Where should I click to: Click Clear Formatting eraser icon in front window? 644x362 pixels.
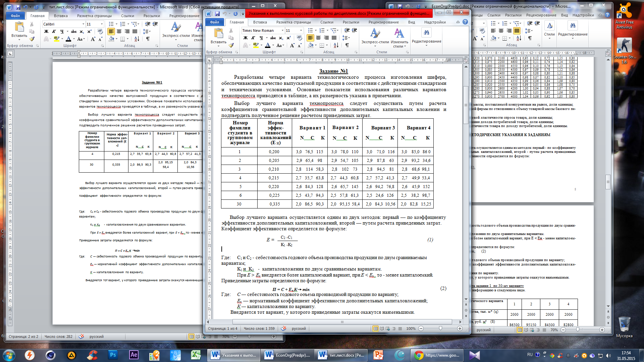[x=300, y=38]
